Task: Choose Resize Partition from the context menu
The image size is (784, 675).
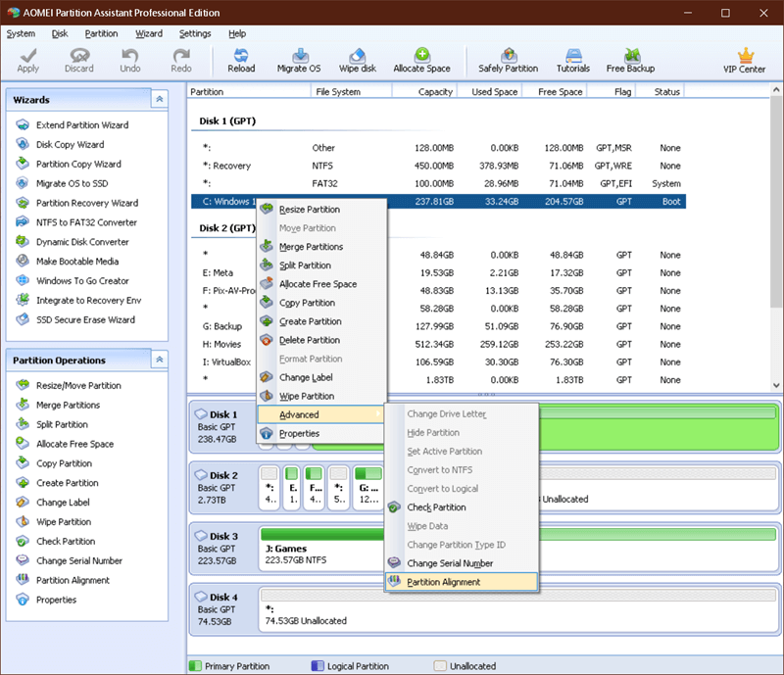Action: [x=321, y=210]
